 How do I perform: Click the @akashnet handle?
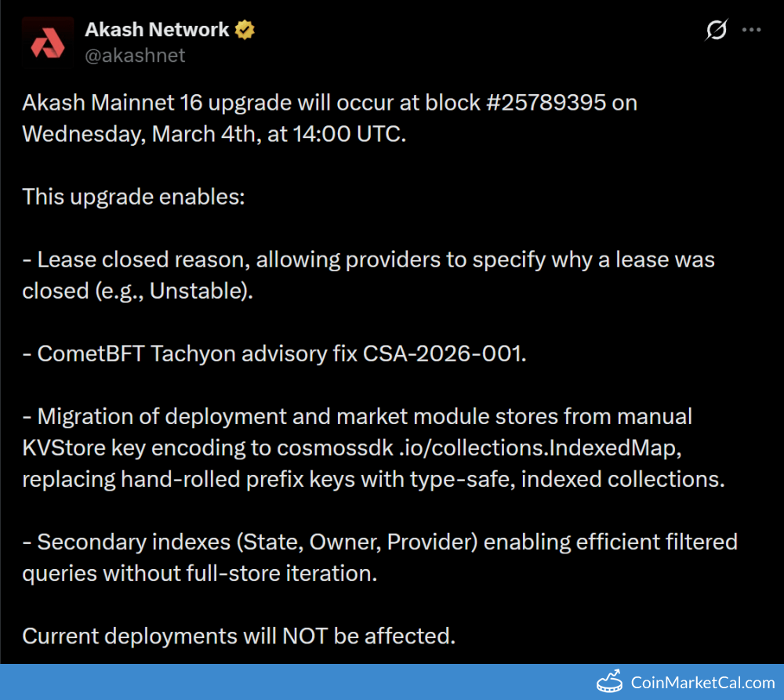pyautogui.click(x=135, y=56)
